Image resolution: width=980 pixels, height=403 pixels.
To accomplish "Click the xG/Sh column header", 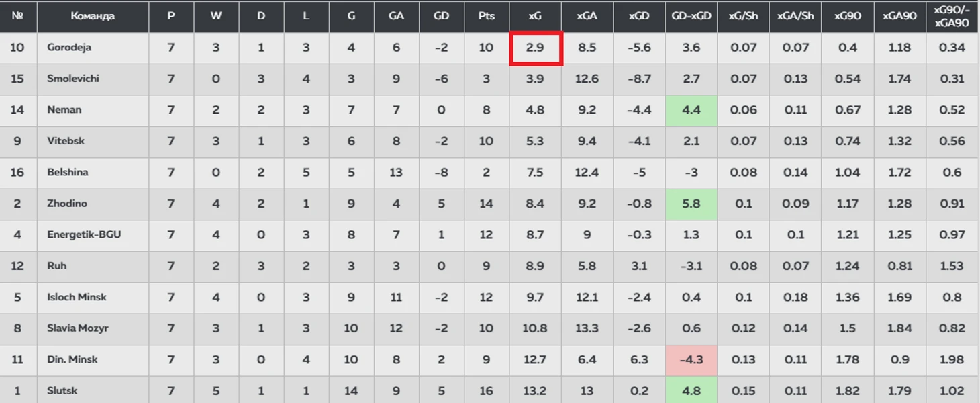I will pyautogui.click(x=743, y=16).
